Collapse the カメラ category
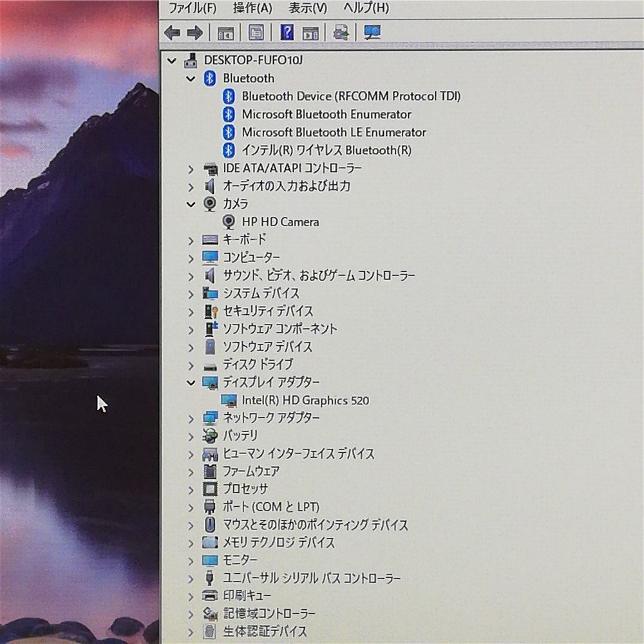Image resolution: width=644 pixels, height=644 pixels. pos(191,204)
